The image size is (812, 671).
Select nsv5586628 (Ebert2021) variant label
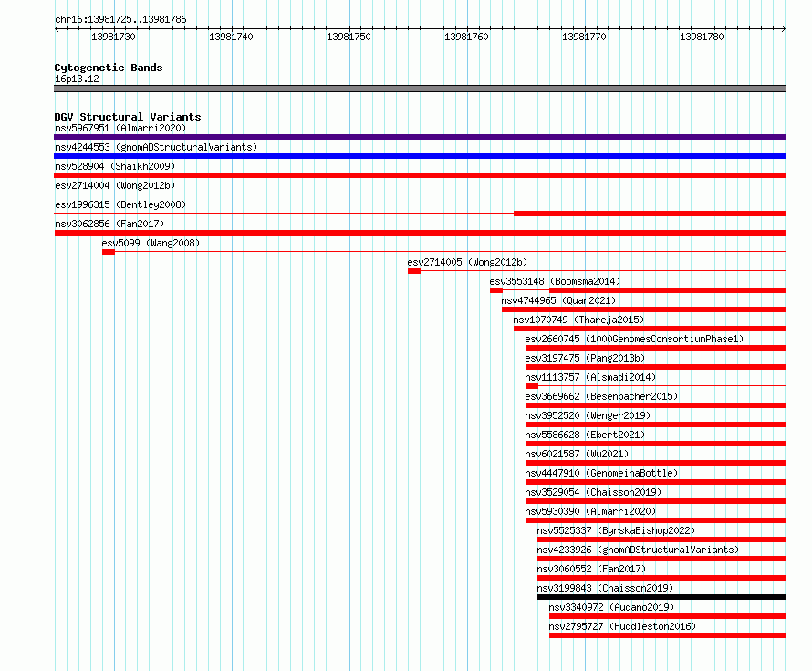(585, 435)
